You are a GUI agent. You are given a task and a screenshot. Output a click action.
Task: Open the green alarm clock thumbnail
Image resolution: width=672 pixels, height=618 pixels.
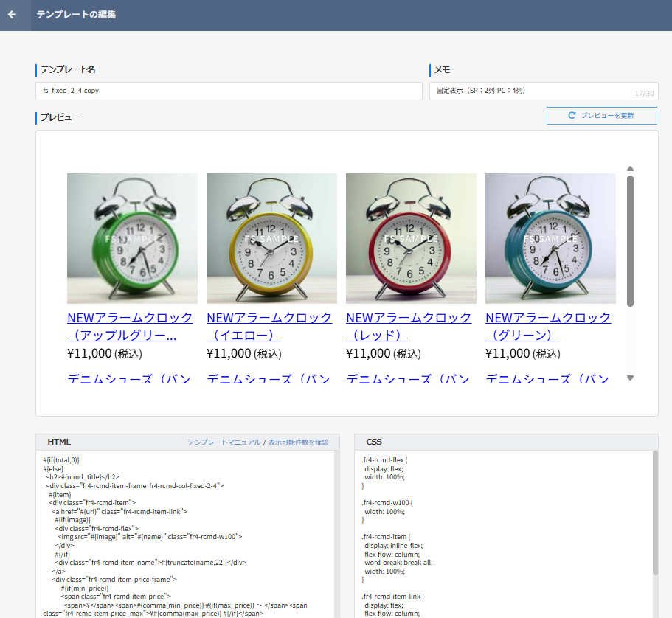tap(132, 238)
